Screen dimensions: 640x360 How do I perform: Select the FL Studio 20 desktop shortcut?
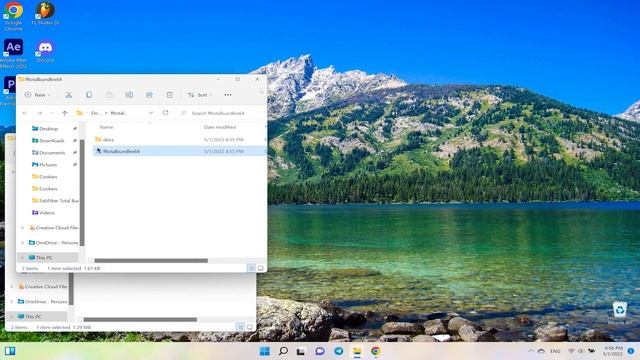[45, 13]
